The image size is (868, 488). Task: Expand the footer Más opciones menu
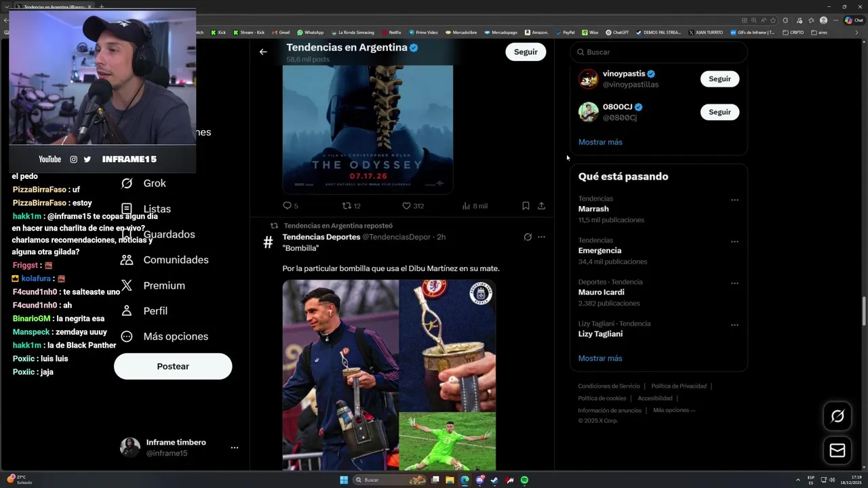click(x=674, y=410)
